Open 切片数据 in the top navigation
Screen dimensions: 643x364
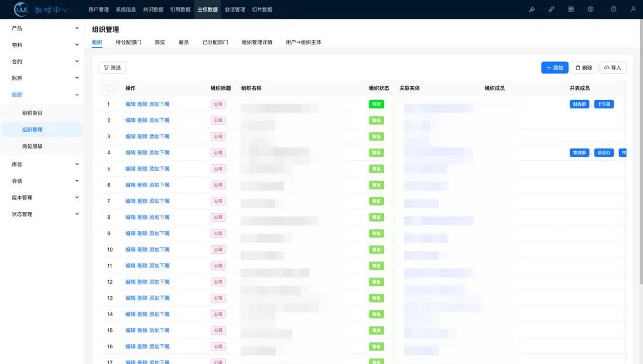pyautogui.click(x=262, y=9)
